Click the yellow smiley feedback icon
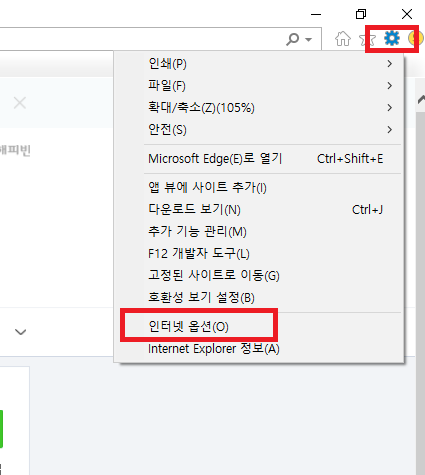The width and height of the screenshot is (425, 475). click(416, 39)
